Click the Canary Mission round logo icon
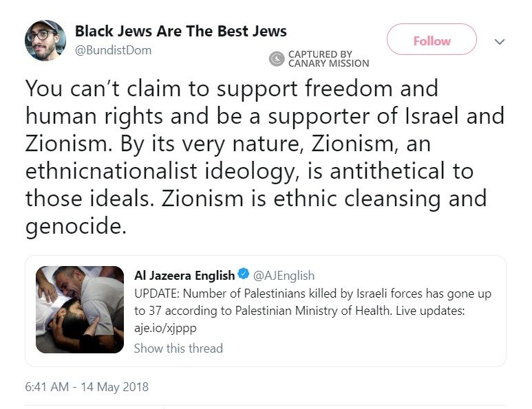This screenshot has height=409, width=532. (276, 59)
